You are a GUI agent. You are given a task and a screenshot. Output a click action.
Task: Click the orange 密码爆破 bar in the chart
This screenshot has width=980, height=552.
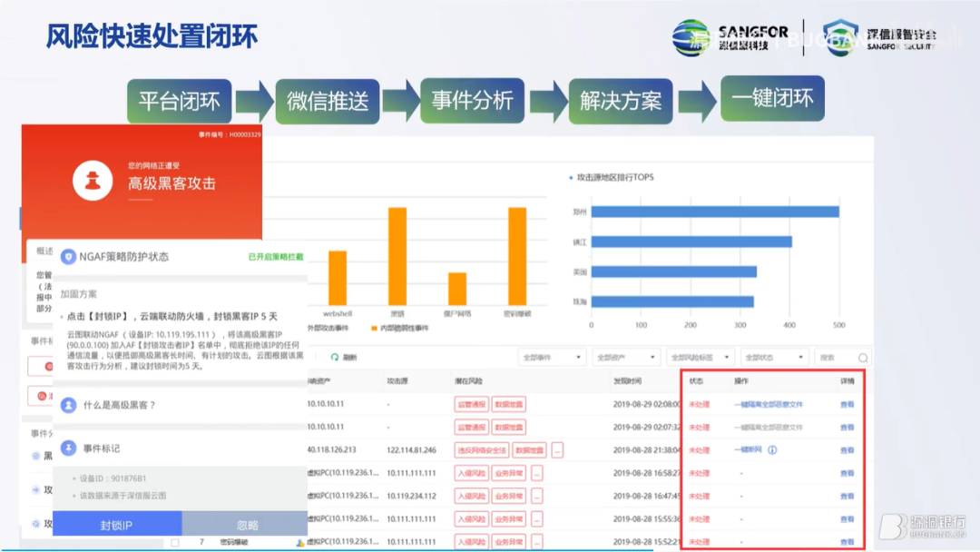tap(517, 256)
